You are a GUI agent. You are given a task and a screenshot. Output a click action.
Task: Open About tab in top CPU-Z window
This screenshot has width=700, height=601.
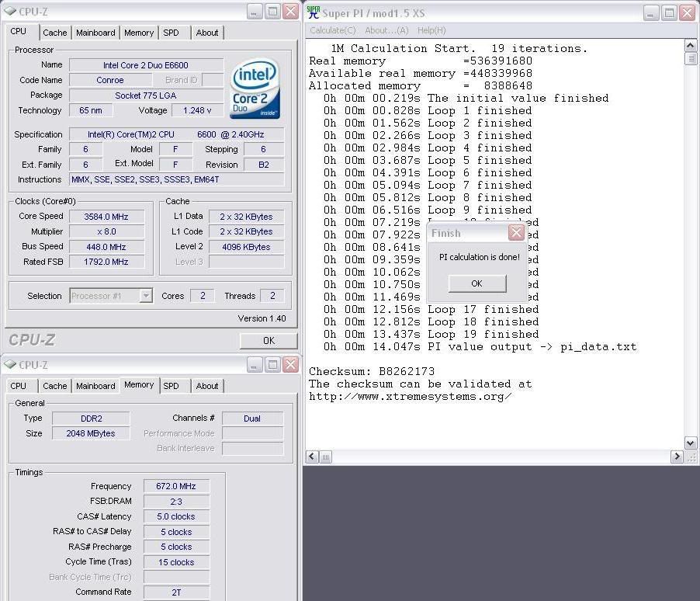207,33
